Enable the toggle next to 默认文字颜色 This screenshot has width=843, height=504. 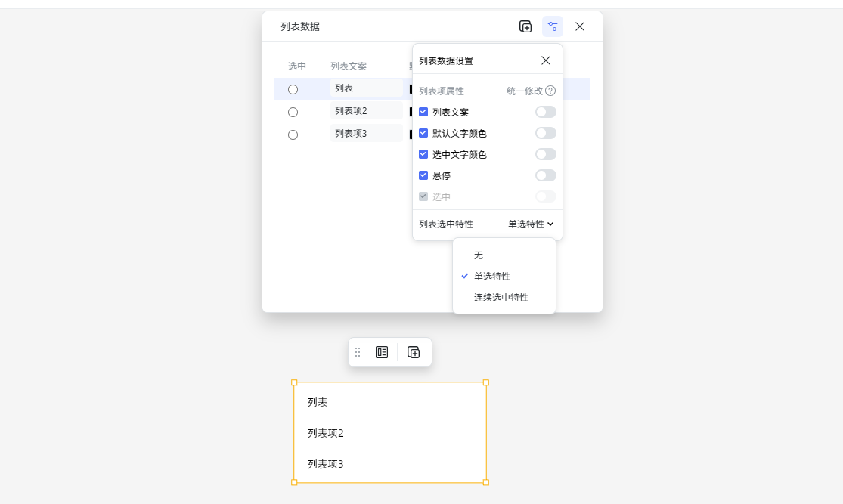click(544, 132)
